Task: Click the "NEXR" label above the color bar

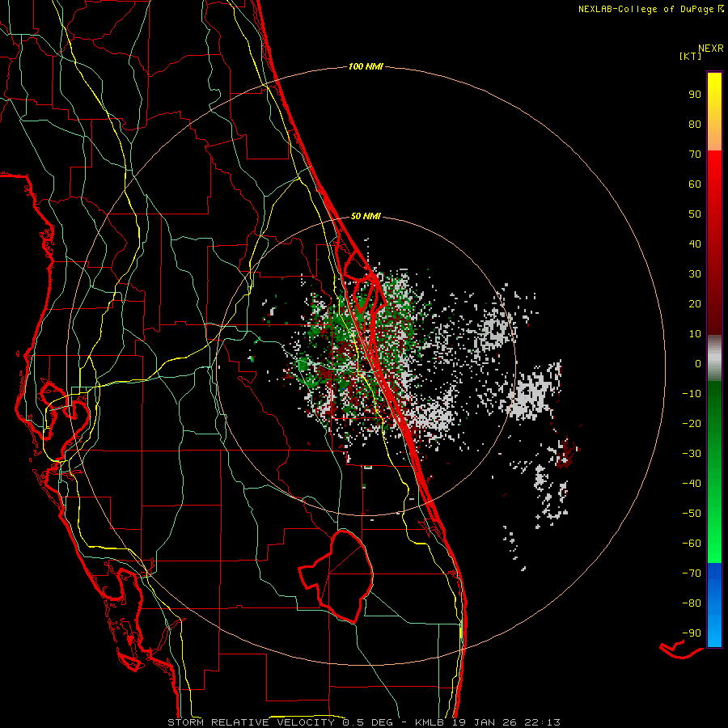Action: (x=710, y=49)
